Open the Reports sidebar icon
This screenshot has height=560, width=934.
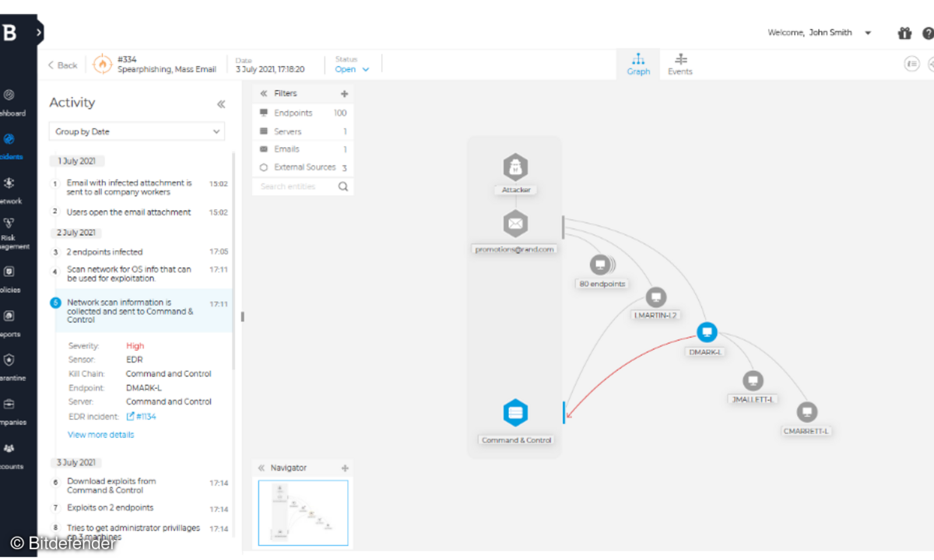pos(9,317)
